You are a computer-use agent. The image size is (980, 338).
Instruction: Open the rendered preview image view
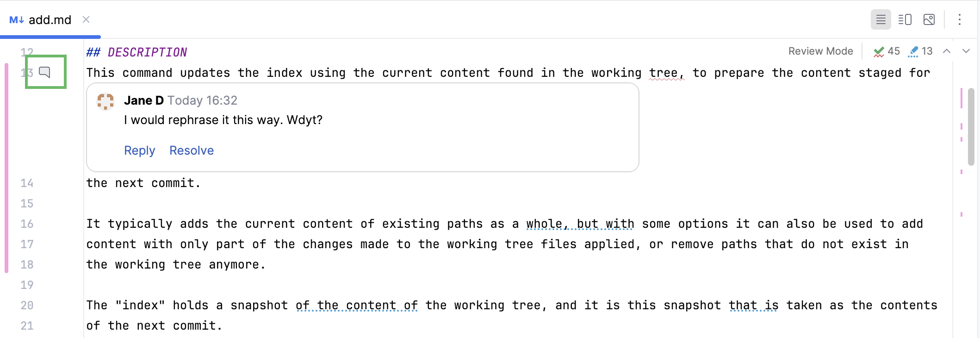(x=930, y=19)
